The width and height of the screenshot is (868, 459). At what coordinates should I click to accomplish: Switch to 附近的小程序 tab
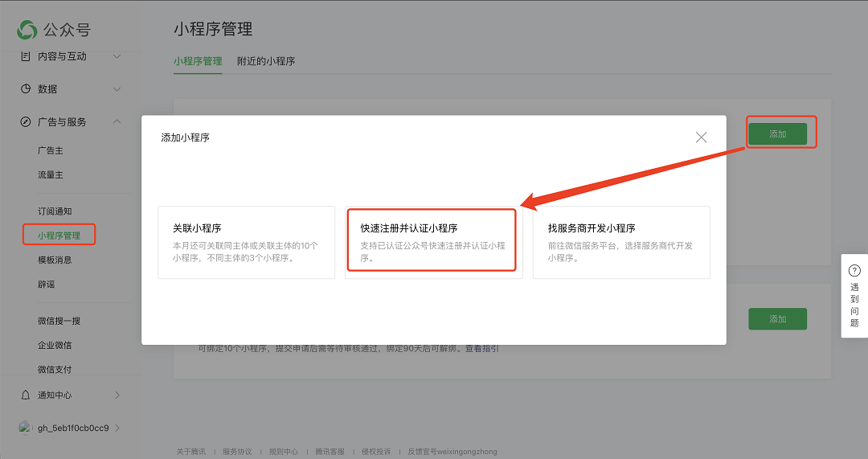265,61
